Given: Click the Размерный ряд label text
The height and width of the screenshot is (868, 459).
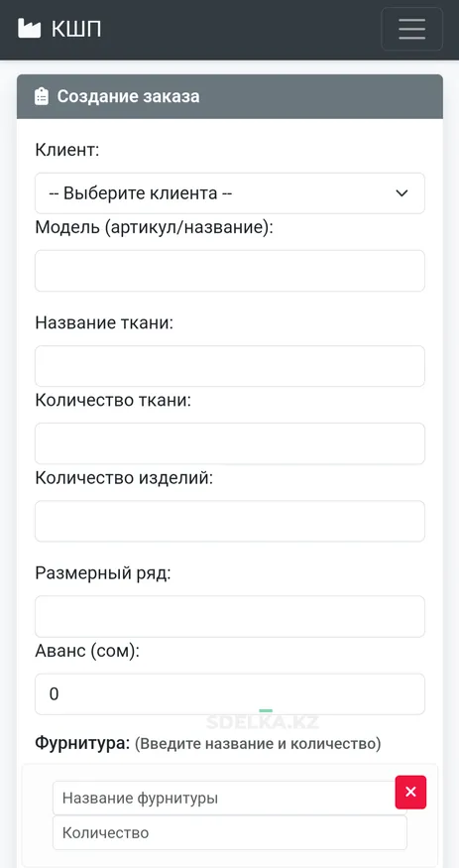Looking at the screenshot, I should [103, 573].
